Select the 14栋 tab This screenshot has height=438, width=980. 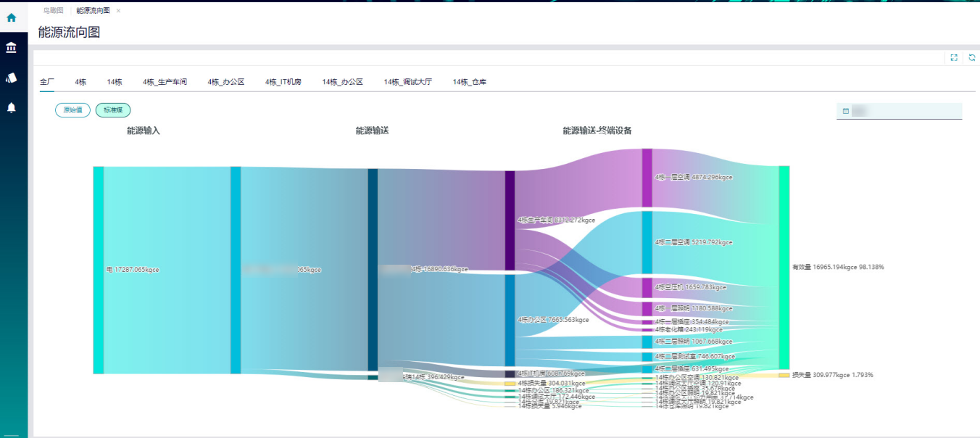coord(115,82)
